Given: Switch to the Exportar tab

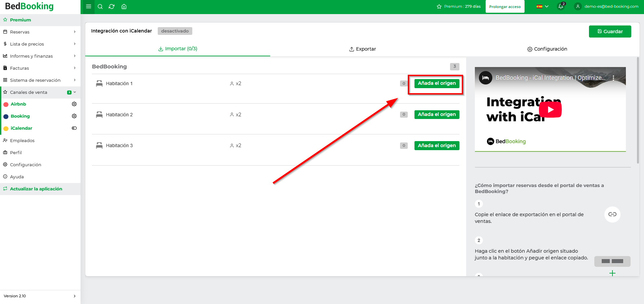Looking at the screenshot, I should [x=362, y=49].
